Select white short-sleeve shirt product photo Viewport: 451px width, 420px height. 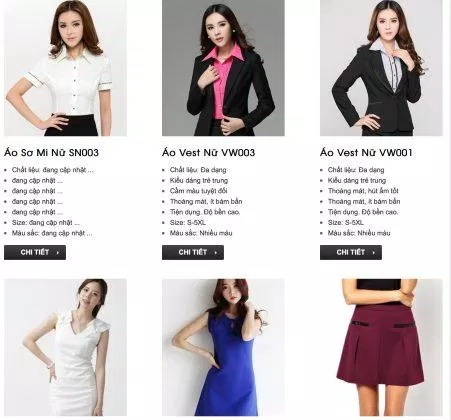click(65, 68)
